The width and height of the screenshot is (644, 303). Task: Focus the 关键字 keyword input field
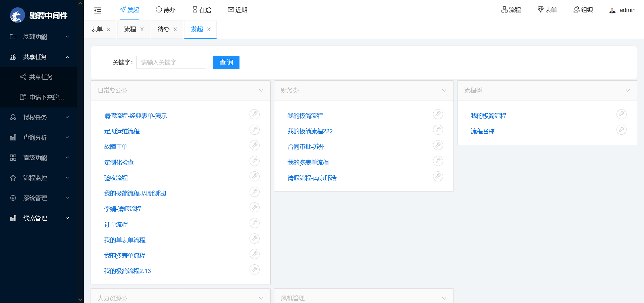[171, 62]
